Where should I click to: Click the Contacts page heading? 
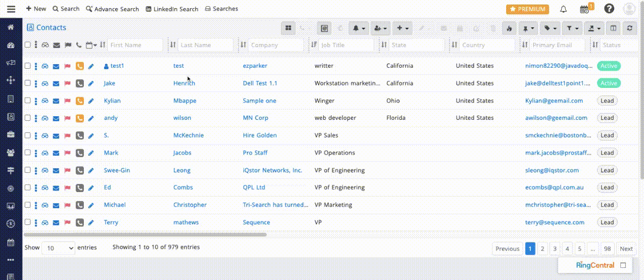46,28
